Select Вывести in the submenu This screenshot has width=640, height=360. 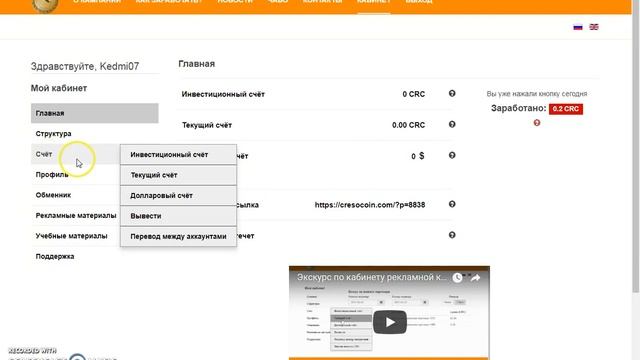pos(178,216)
